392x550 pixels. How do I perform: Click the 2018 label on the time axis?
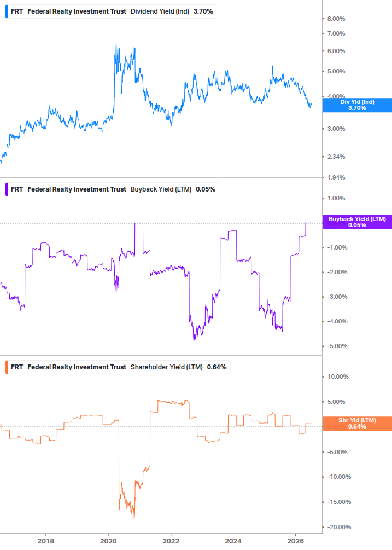click(x=46, y=541)
